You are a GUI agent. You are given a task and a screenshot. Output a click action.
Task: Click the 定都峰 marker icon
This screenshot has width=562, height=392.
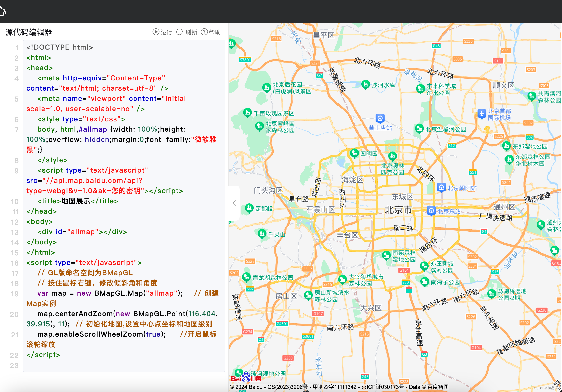pyautogui.click(x=249, y=208)
